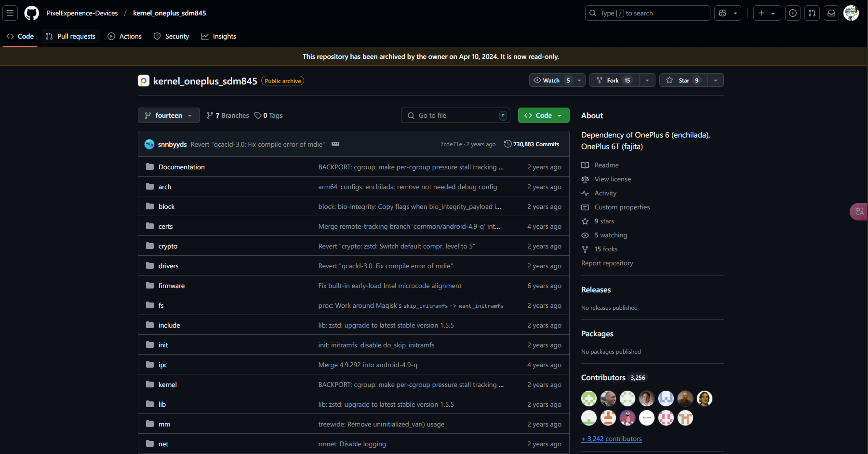Screen dimensions: 868x454
Task: Open snnbyyds commit author avatar
Action: pos(149,144)
